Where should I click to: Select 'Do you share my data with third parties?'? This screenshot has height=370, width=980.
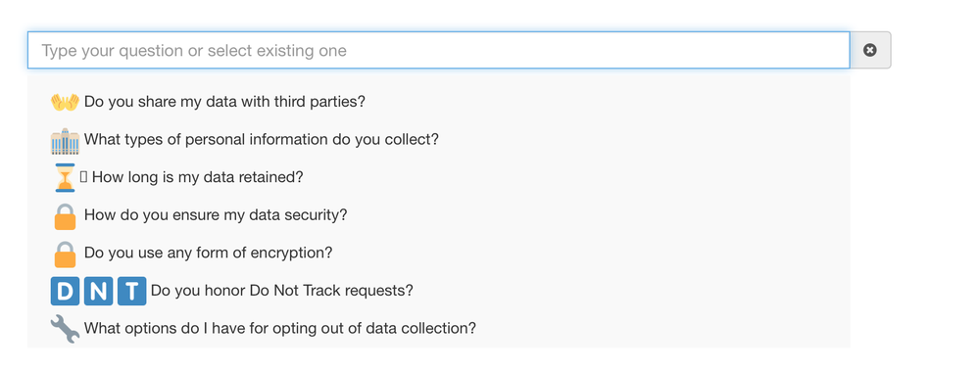click(x=224, y=101)
